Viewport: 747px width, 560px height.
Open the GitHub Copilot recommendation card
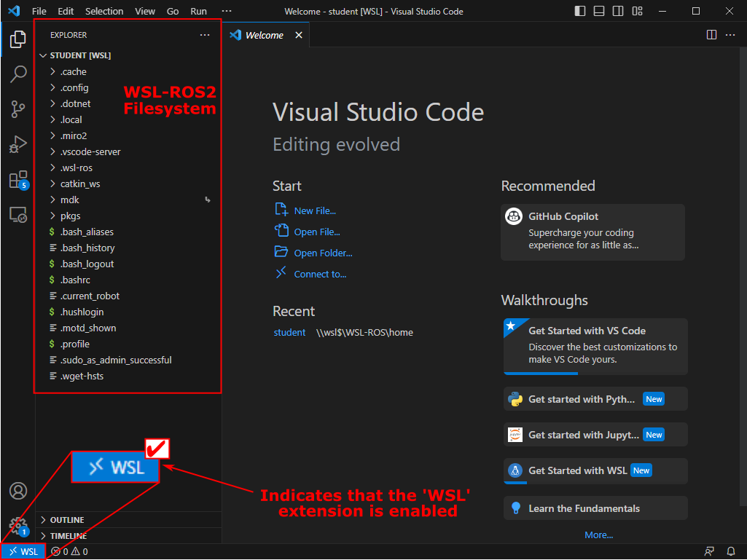pos(592,232)
